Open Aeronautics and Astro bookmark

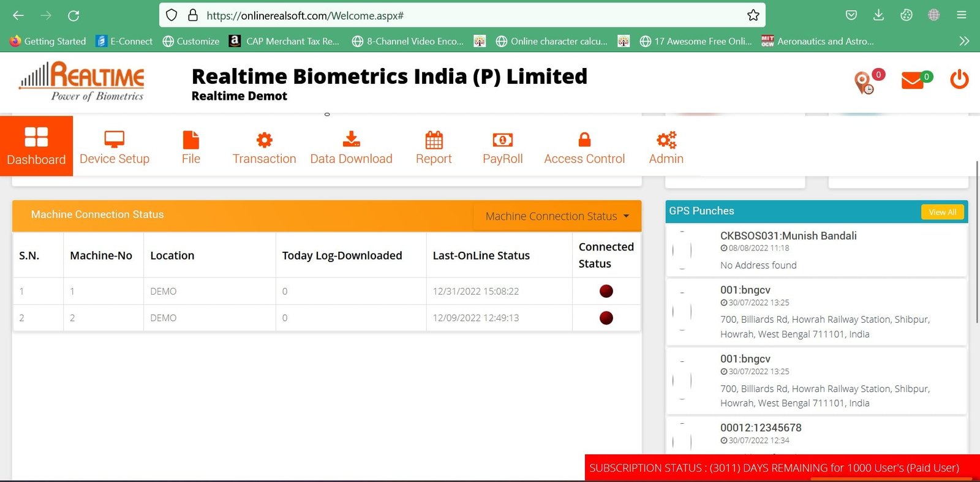click(x=818, y=41)
